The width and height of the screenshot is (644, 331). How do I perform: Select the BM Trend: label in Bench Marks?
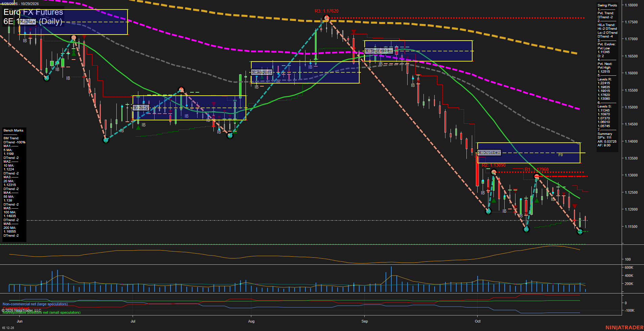point(11,138)
